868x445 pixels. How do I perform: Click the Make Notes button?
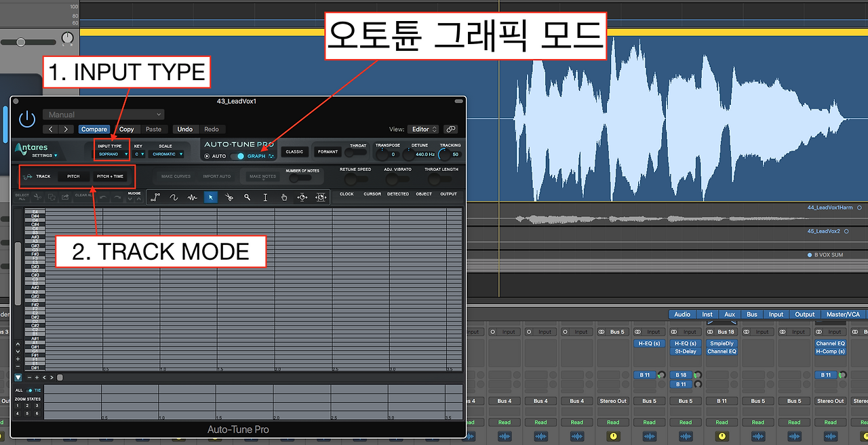click(262, 176)
